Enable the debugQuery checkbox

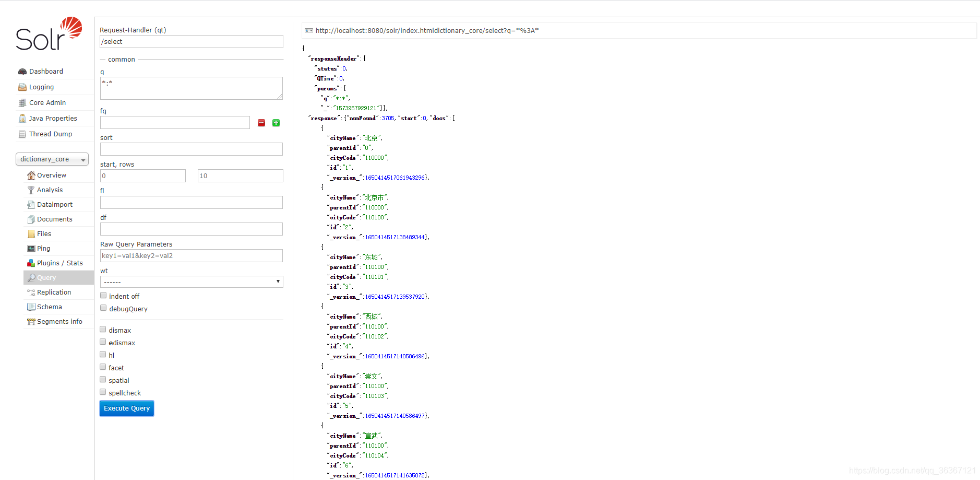[x=103, y=308]
